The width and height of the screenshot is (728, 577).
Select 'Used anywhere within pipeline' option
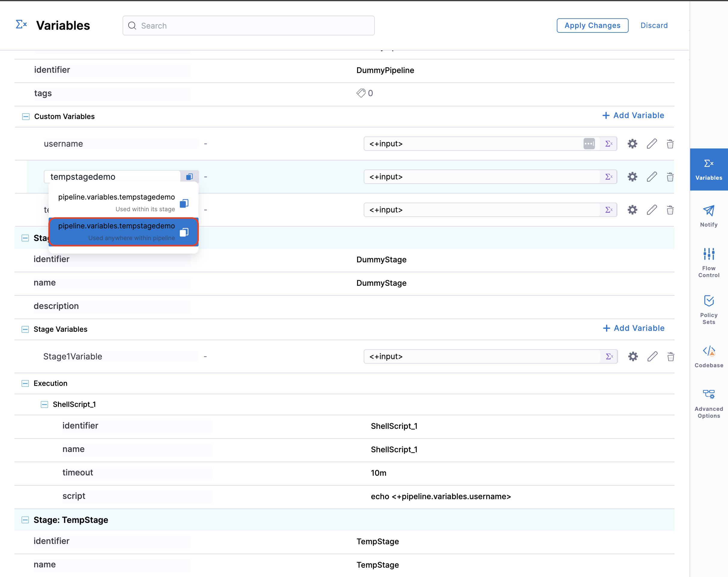click(123, 232)
